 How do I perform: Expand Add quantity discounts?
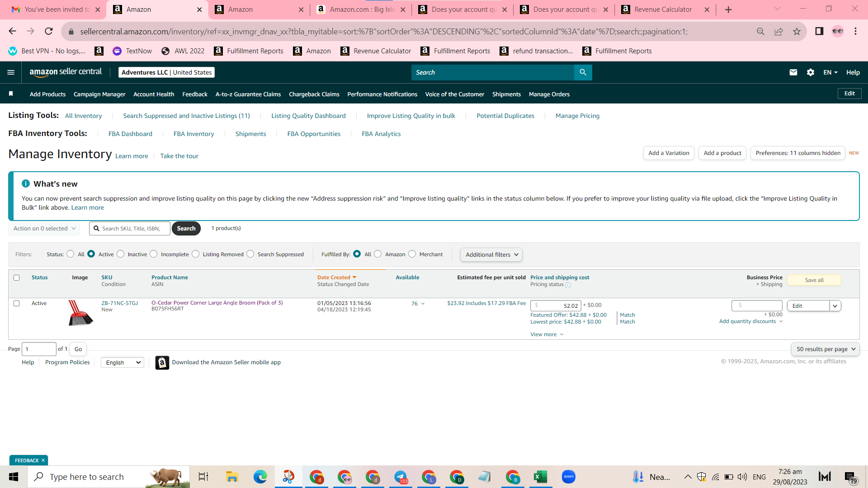pos(751,322)
